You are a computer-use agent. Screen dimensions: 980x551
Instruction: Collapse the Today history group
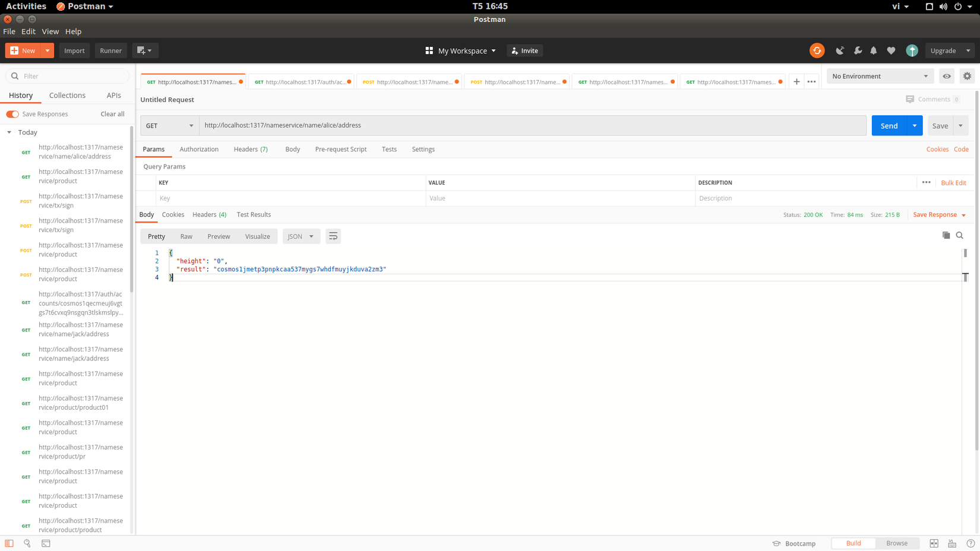pos(9,132)
